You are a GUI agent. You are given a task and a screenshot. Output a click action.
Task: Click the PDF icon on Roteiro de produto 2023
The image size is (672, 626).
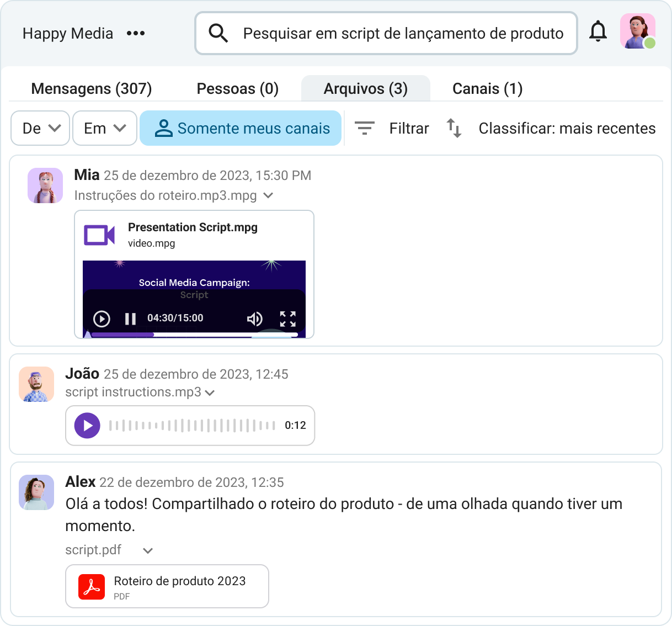tap(93, 586)
